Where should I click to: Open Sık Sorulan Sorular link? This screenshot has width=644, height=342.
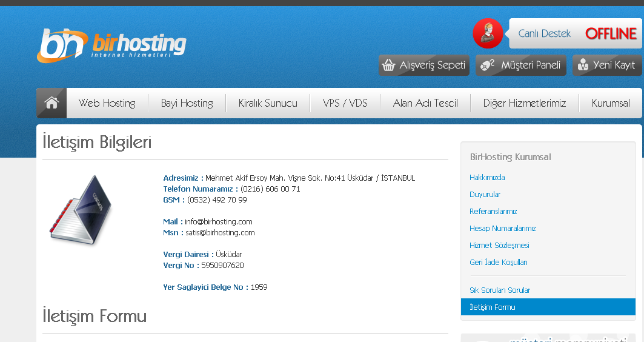coord(500,290)
